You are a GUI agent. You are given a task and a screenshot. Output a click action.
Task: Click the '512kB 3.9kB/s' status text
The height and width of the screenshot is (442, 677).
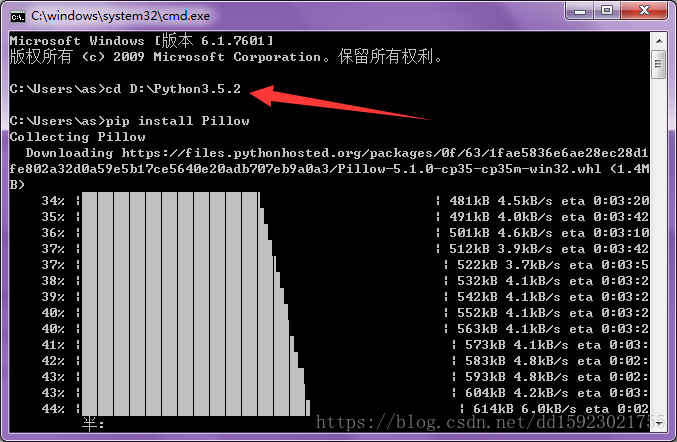pos(500,249)
